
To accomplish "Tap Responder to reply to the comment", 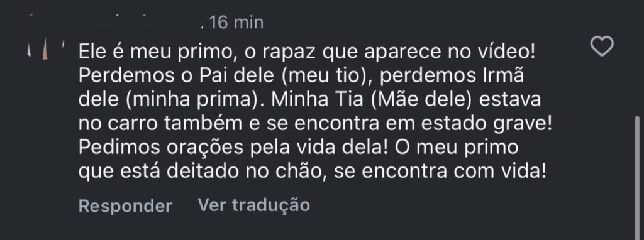I will click(125, 205).
